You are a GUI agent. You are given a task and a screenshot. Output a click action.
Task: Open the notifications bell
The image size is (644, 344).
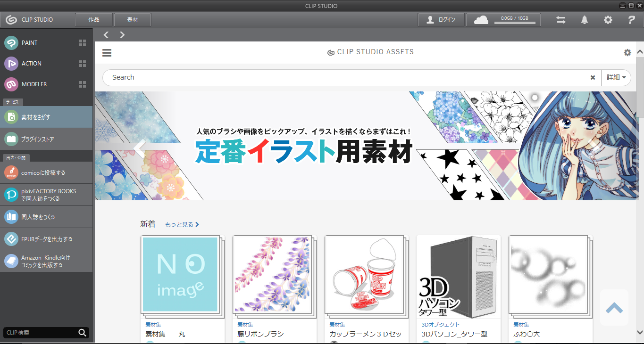pyautogui.click(x=585, y=20)
